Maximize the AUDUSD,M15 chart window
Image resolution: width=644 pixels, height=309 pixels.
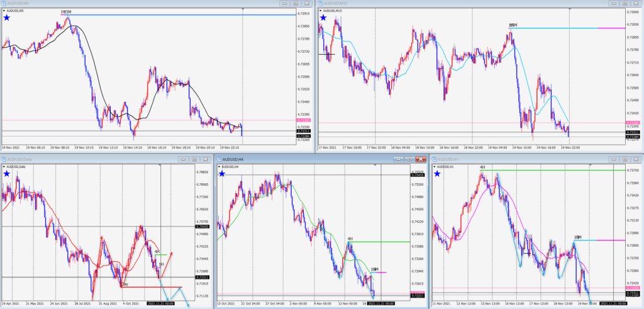624,3
